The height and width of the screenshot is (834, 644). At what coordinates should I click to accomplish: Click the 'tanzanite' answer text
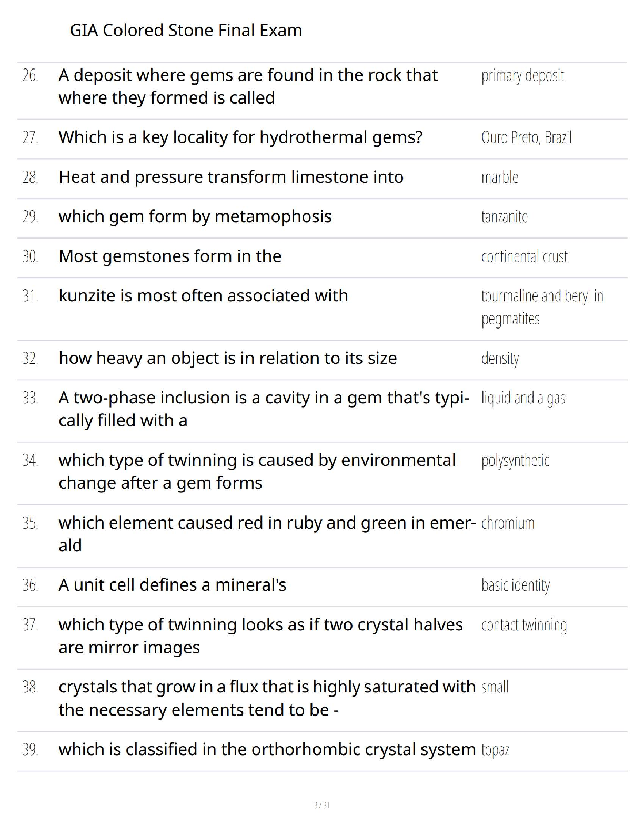coord(504,217)
